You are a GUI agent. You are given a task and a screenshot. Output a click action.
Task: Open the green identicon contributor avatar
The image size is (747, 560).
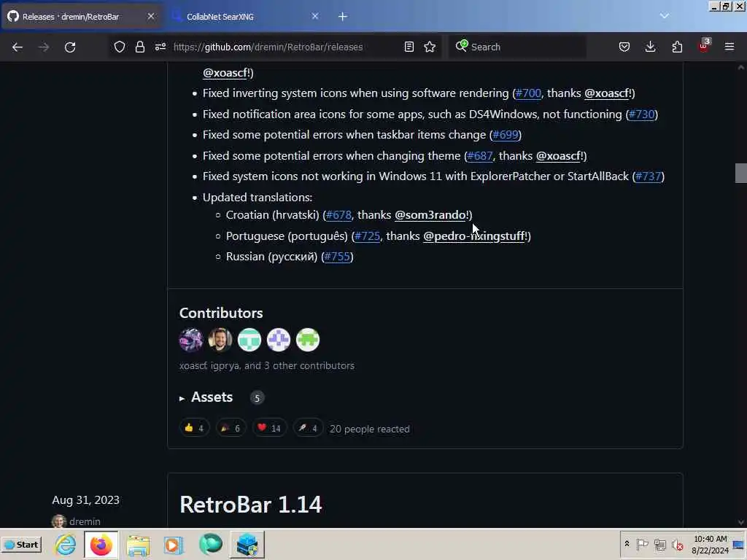(x=308, y=340)
